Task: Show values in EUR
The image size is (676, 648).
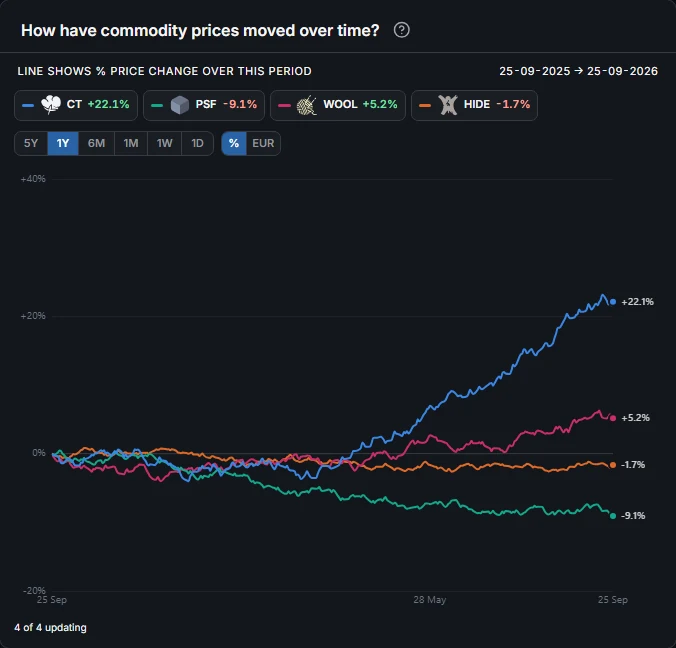Action: point(263,143)
